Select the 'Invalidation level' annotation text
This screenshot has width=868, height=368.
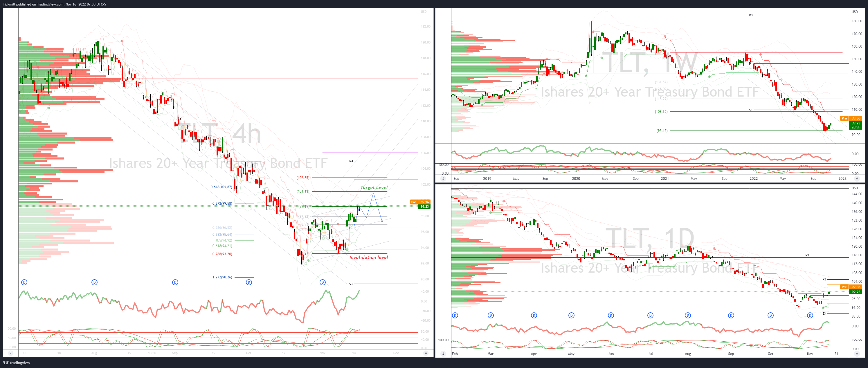click(x=369, y=257)
